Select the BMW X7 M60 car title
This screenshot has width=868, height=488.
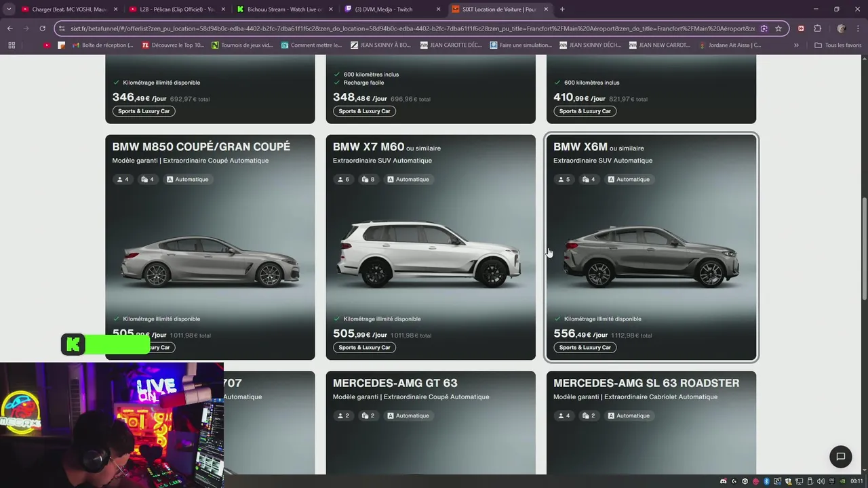368,146
